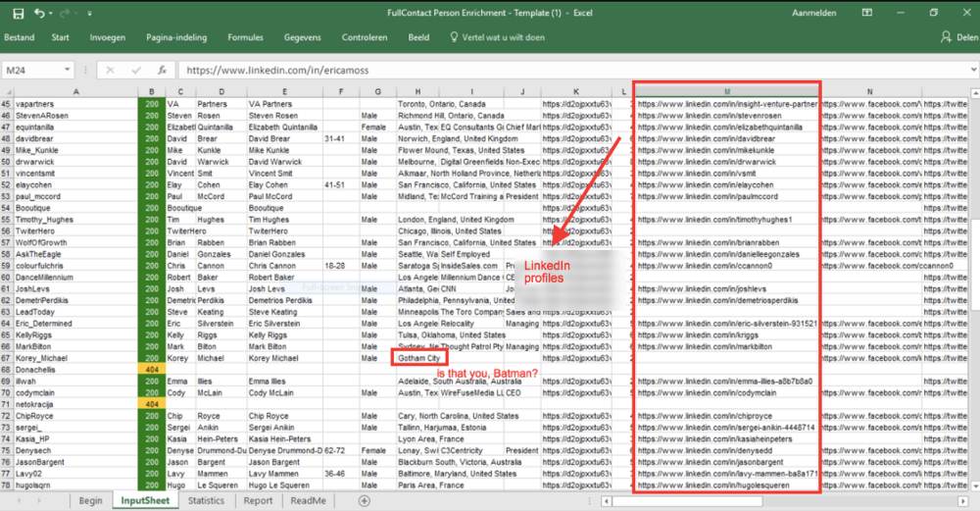Click the Undo arrow icon

pos(39,13)
